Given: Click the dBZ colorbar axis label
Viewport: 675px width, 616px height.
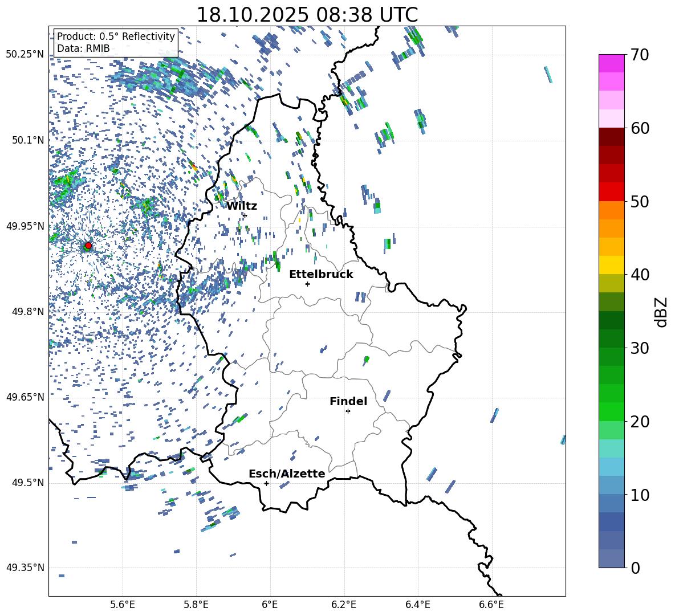Looking at the screenshot, I should click(x=661, y=312).
